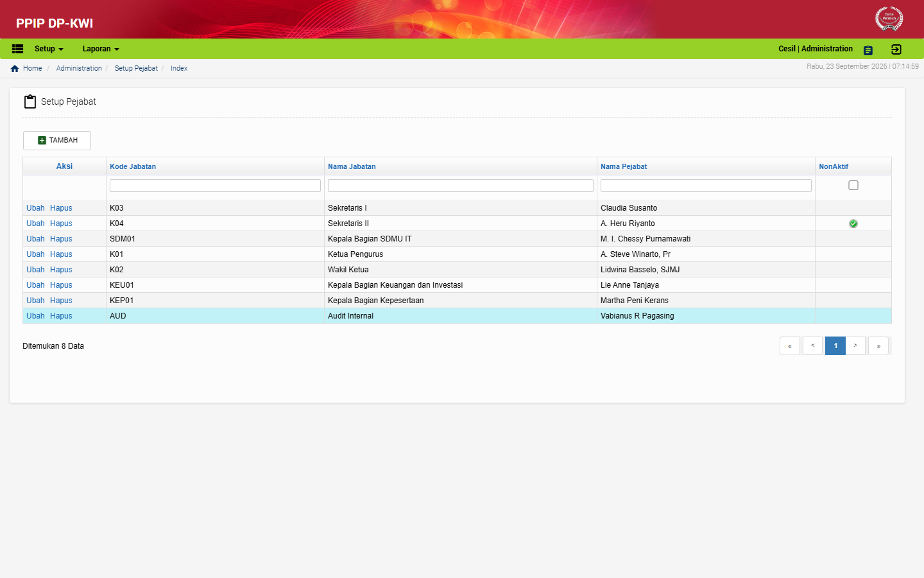924x578 pixels.
Task: Click the green active checkmark for K04
Action: [x=853, y=223]
